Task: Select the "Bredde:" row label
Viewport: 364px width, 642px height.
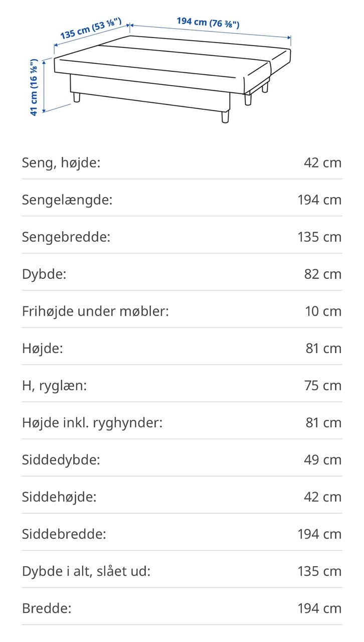Action: pos(47,608)
